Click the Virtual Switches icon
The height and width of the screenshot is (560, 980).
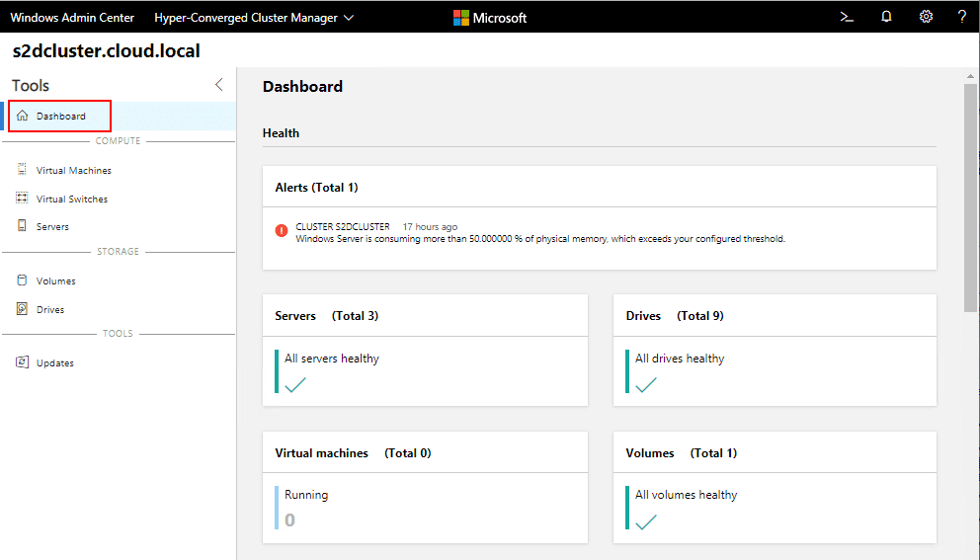point(23,199)
